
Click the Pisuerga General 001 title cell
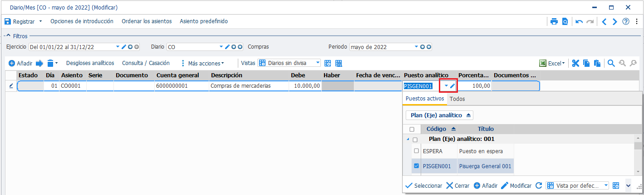485,166
